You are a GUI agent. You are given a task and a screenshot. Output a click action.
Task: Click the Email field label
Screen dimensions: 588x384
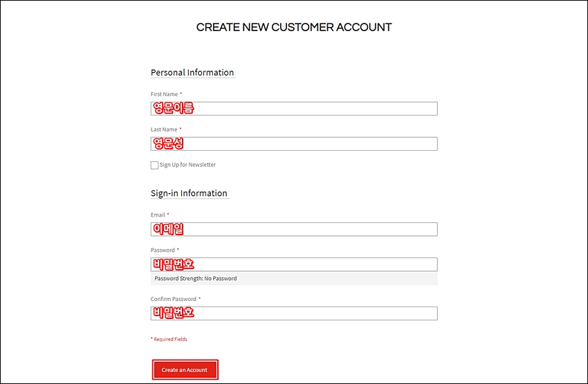point(158,215)
